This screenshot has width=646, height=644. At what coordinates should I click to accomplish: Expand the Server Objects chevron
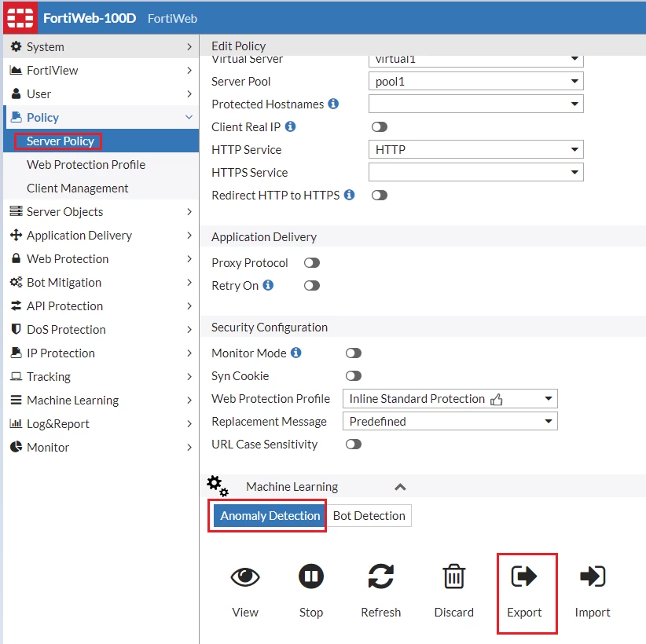pos(189,211)
